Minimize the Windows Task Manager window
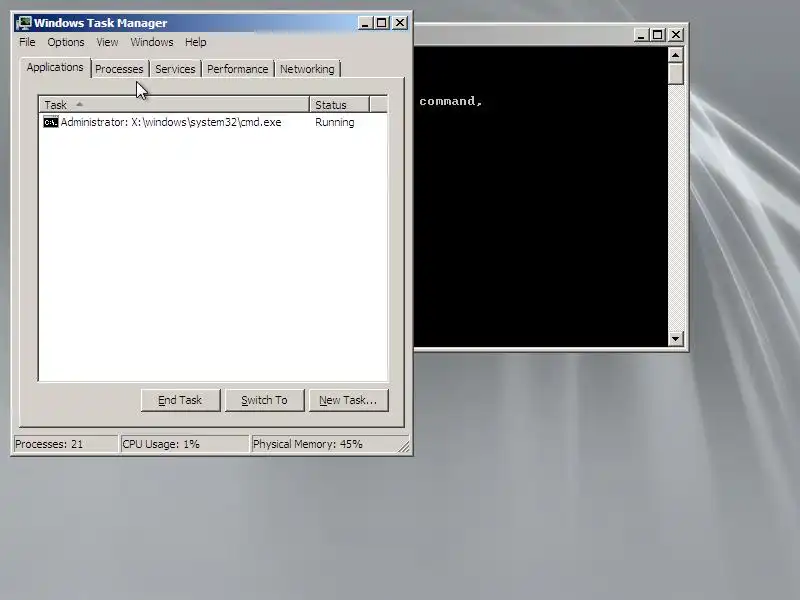 365,23
